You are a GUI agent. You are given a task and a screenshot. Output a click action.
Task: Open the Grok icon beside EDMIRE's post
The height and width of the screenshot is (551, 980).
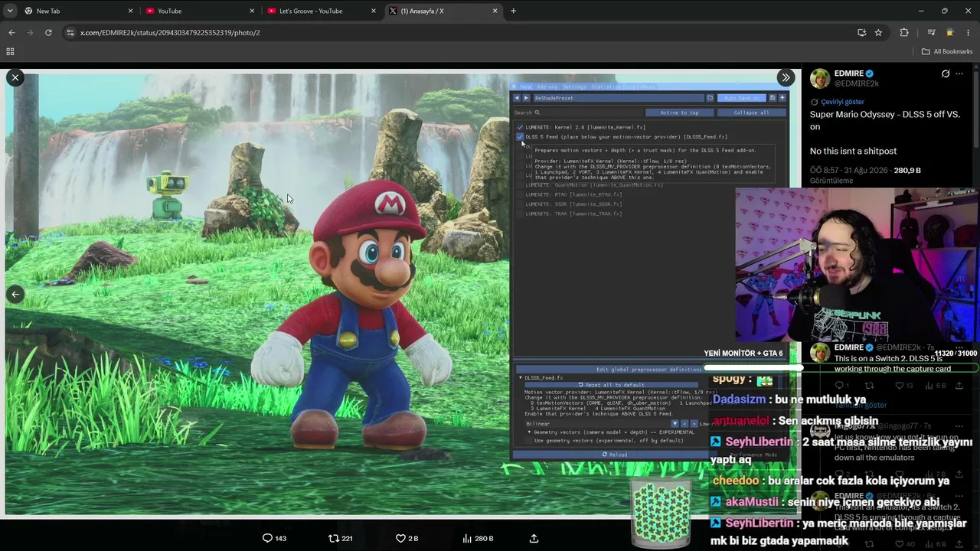(x=946, y=74)
